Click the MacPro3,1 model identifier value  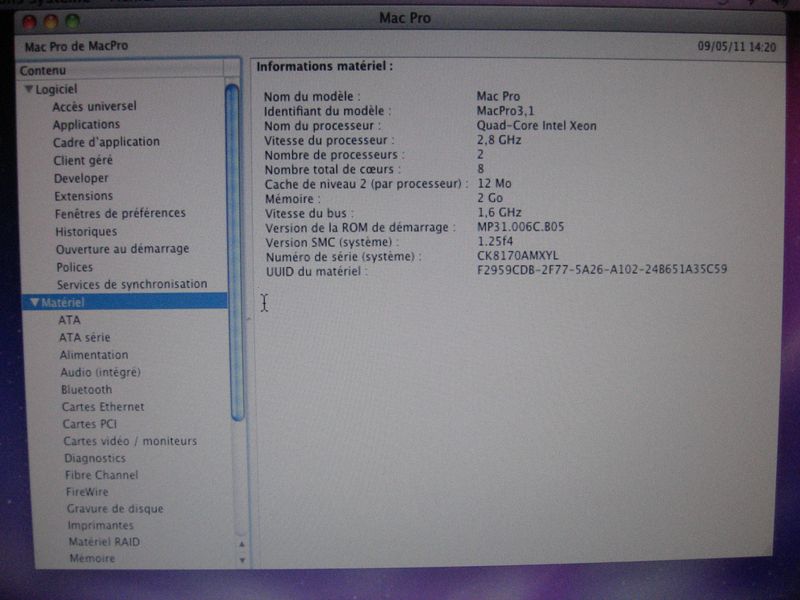click(506, 111)
